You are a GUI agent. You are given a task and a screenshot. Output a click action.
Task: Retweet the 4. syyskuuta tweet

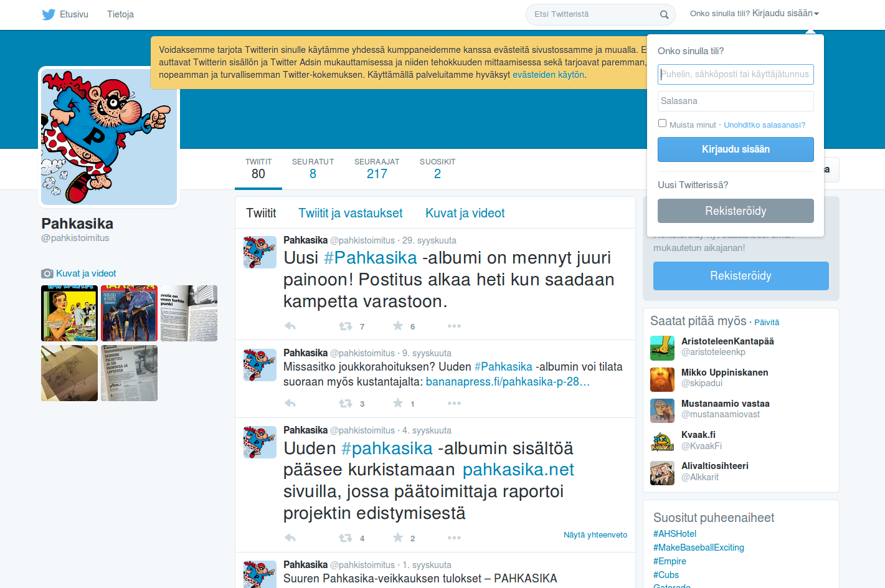(346, 538)
